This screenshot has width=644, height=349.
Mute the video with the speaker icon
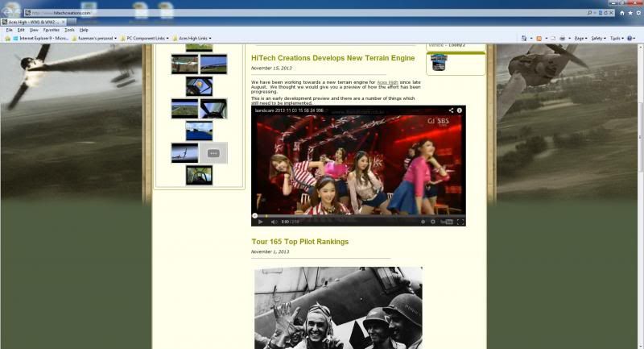(274, 222)
